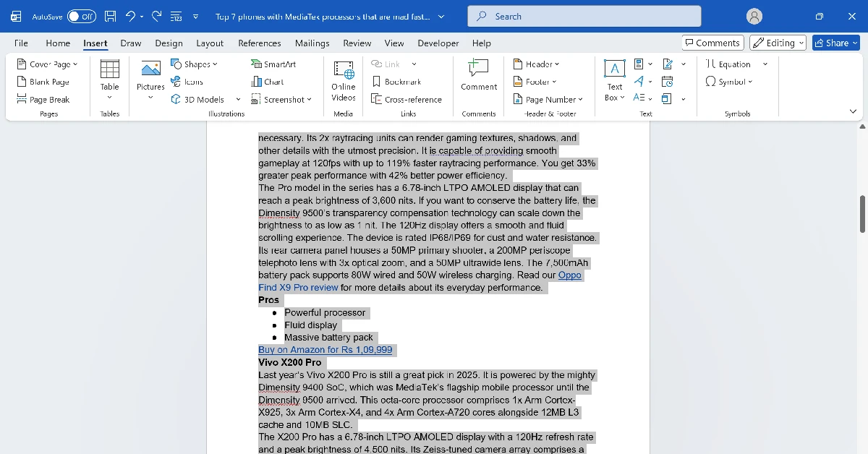Insert a Chart

(268, 82)
